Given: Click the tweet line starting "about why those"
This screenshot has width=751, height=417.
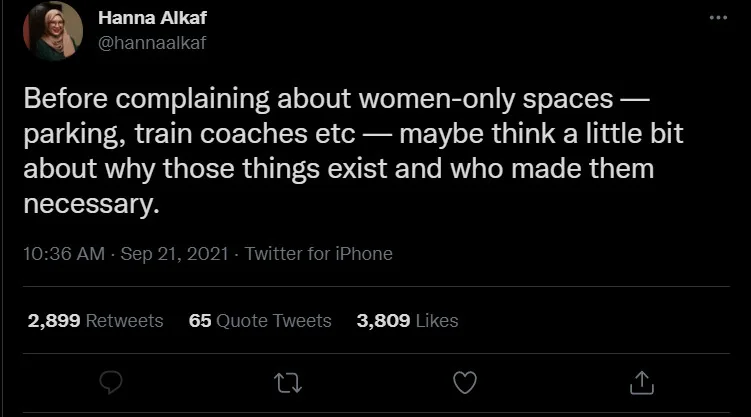Looking at the screenshot, I should [x=338, y=168].
